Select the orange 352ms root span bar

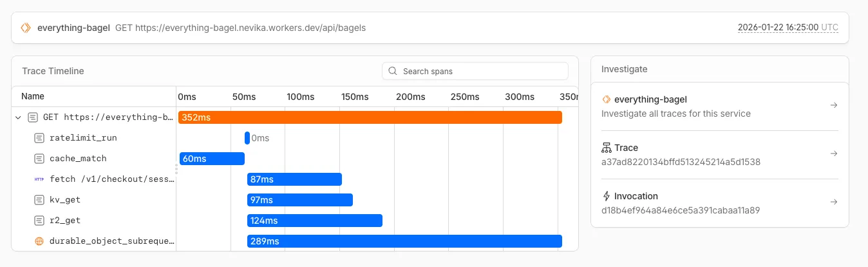click(370, 117)
